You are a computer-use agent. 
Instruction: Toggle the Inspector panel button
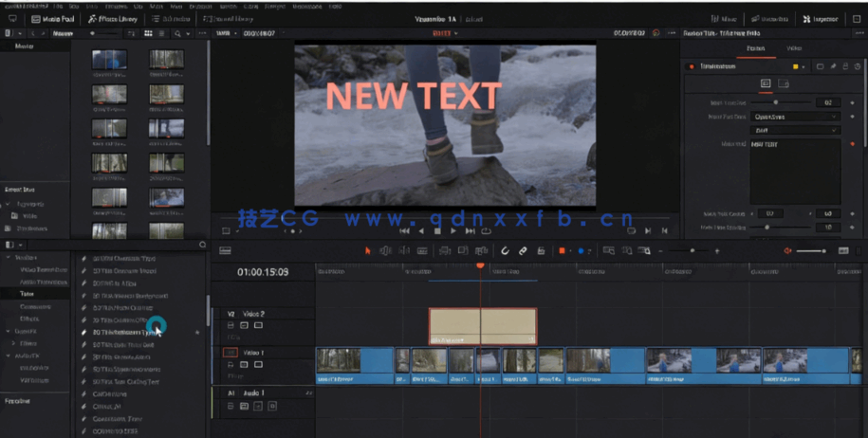pos(821,19)
